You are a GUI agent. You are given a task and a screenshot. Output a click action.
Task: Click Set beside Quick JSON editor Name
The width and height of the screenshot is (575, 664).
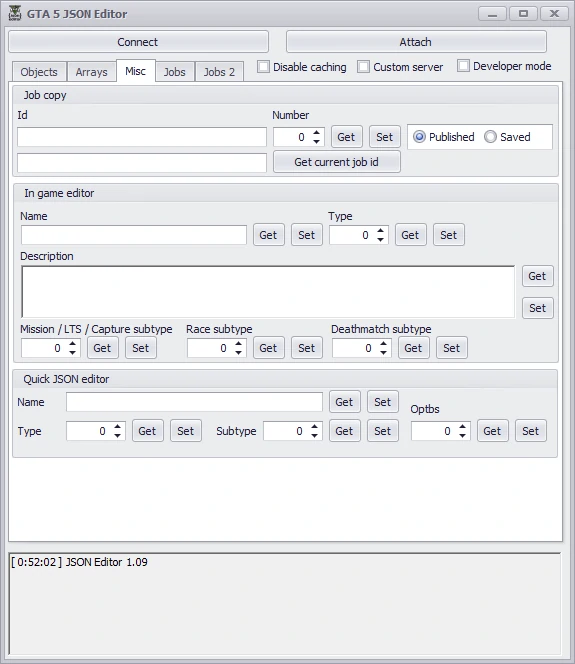pos(382,401)
